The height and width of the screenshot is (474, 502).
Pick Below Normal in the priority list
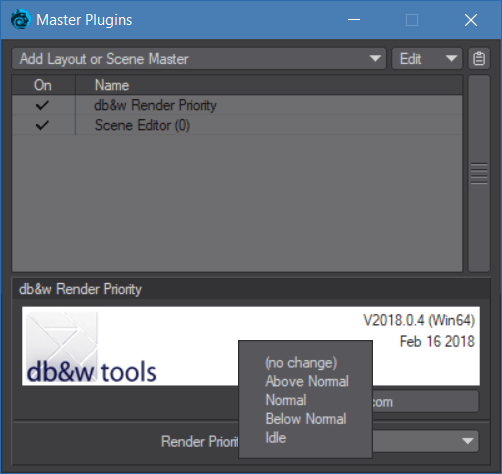tap(306, 419)
